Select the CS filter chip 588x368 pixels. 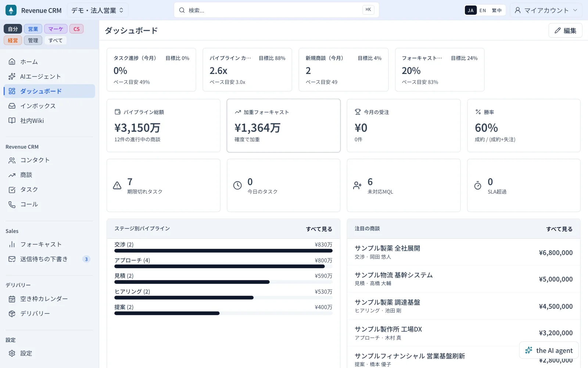[x=76, y=29]
